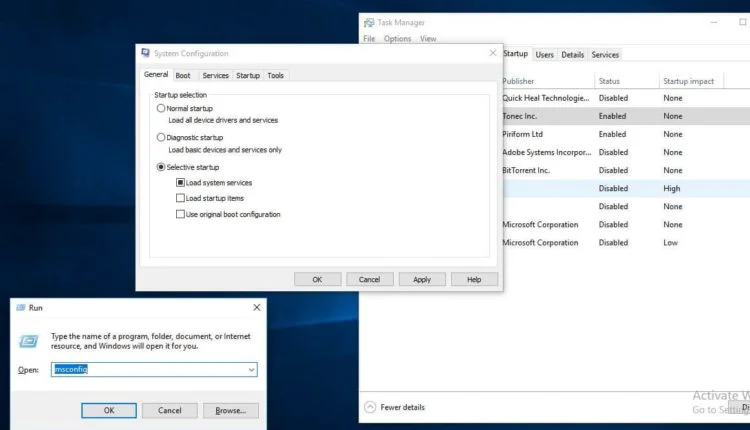Open Task Manager File menu
This screenshot has width=750, height=430.
[369, 39]
